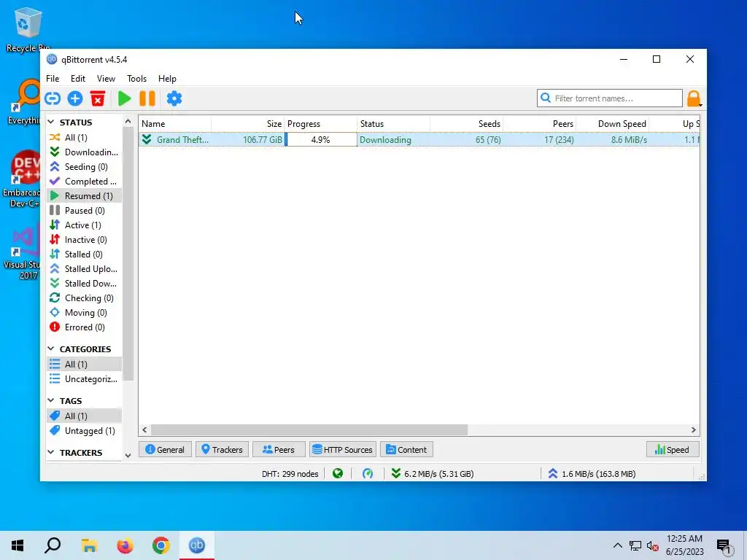
Task: Select the Paused (0) status filter
Action: click(84, 211)
